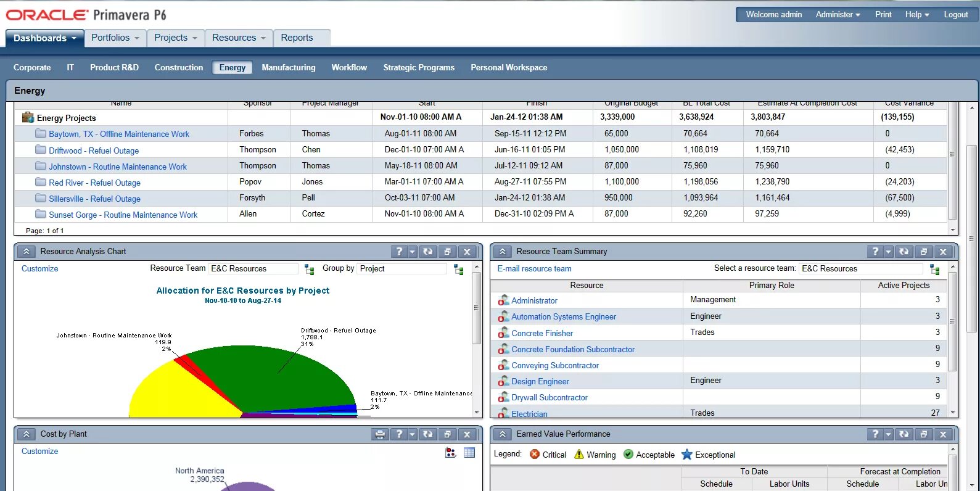The width and height of the screenshot is (980, 491).
Task: Open Earned Value Performance options dropdown arrow
Action: click(889, 434)
